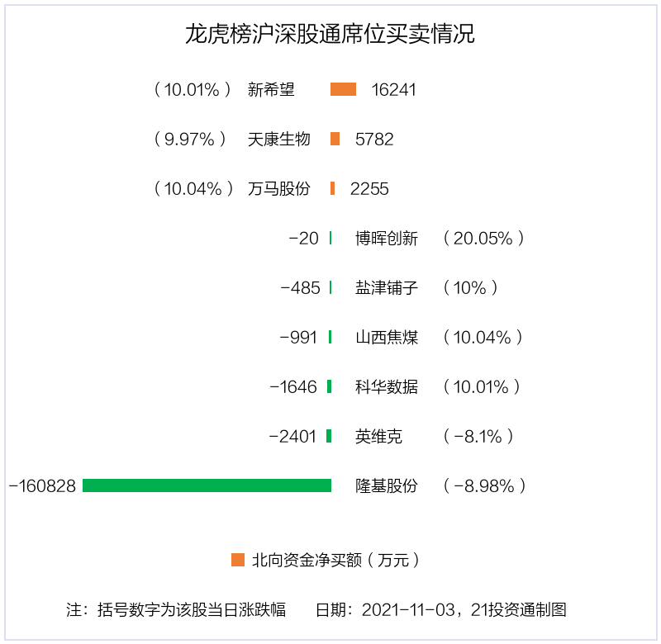This screenshot has width=661, height=644.
Task: Click the 隆基股份 stock label
Action: (387, 486)
